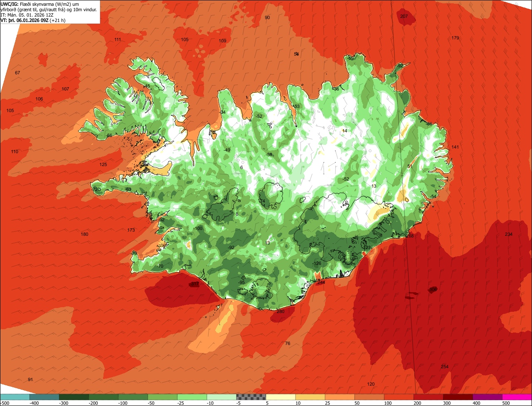Click the pale yellow 5 to 10 legend swatch
Image resolution: width=532 pixels, height=406 pixels.
coord(281,397)
